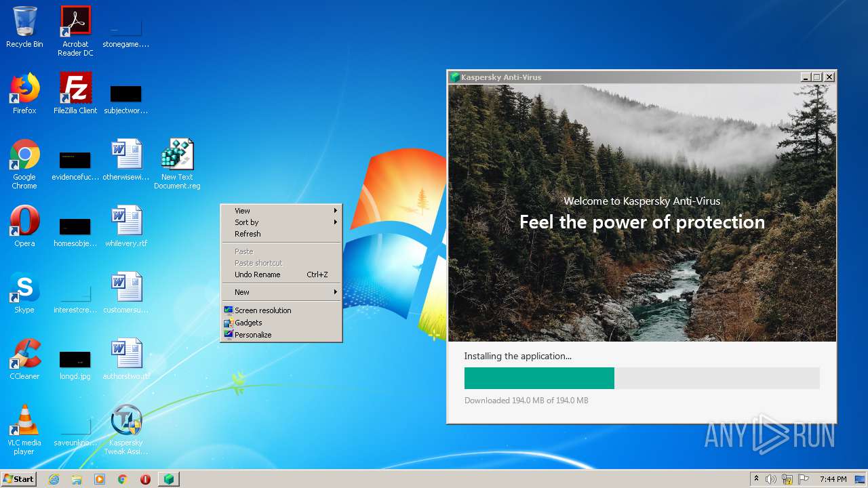Launch FileZilla Client shortcut
Image resolution: width=868 pixels, height=488 pixels.
tap(75, 93)
